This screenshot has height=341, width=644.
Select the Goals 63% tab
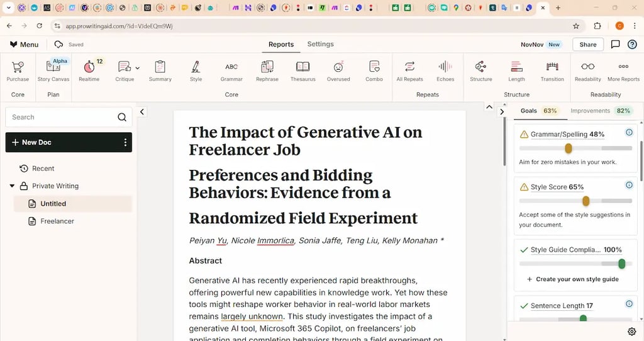[539, 111]
